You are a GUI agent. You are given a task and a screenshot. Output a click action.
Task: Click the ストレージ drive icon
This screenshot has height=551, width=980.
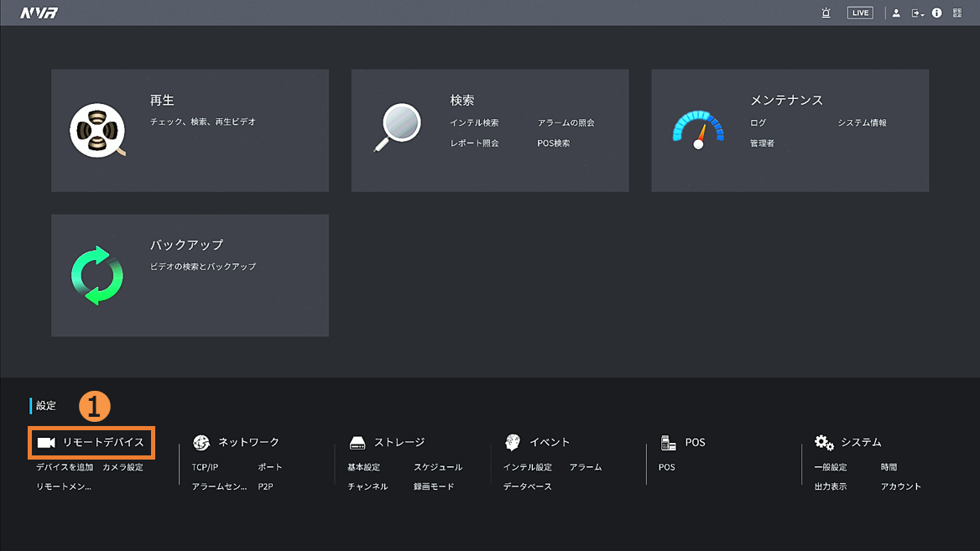coord(357,443)
